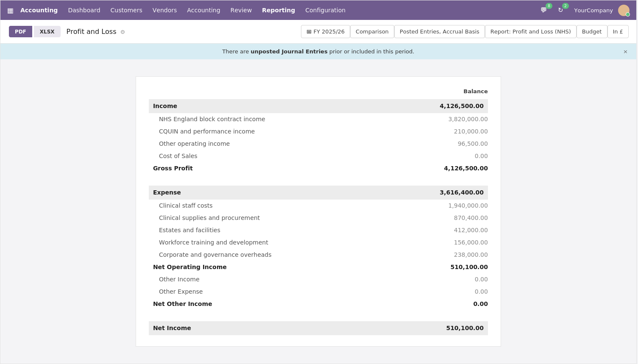638x364 pixels.
Task: Open the Configuration menu
Action: tap(325, 10)
